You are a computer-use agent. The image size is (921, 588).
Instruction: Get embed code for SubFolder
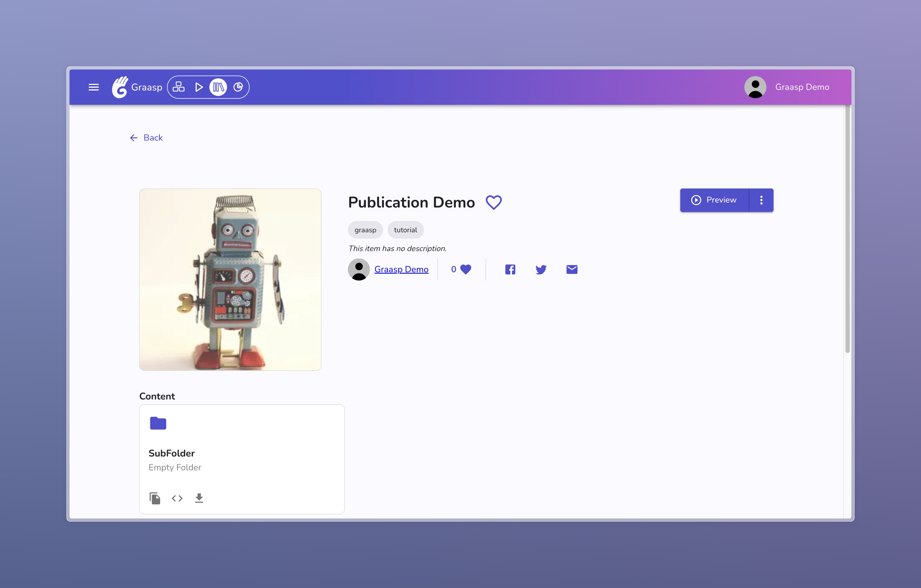coord(177,498)
